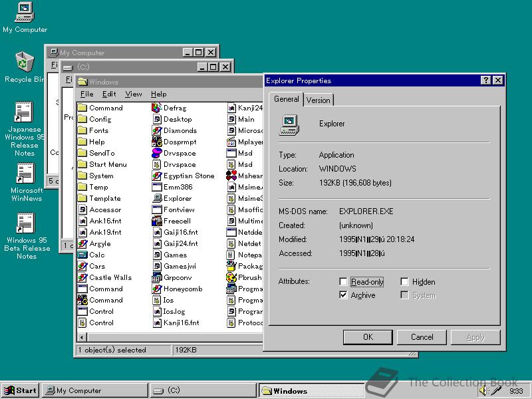Click the left scroll arrow in Windows folder

click(82, 337)
